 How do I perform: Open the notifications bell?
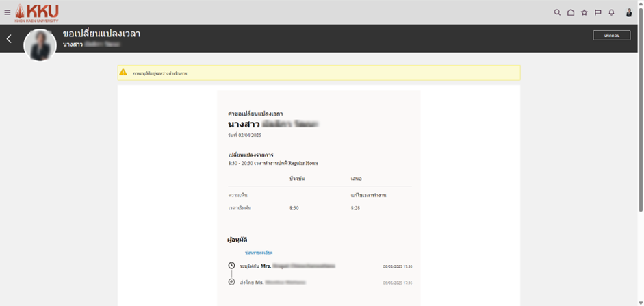pos(611,12)
